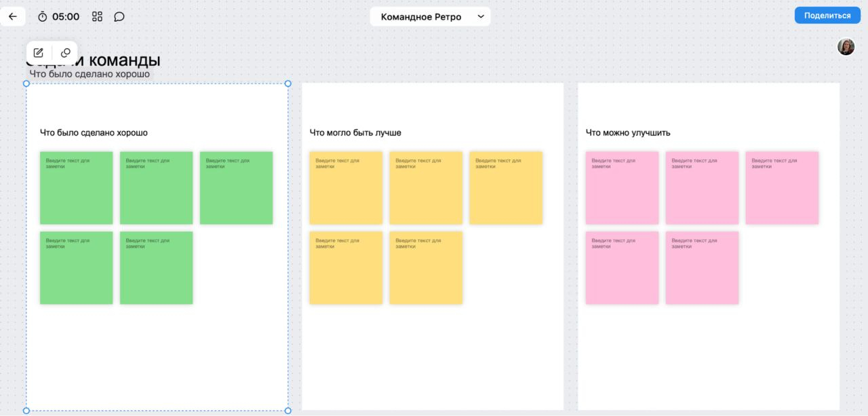Screen dimensions: 868x416
Task: Click the link icon beside the pencil
Action: pos(66,53)
